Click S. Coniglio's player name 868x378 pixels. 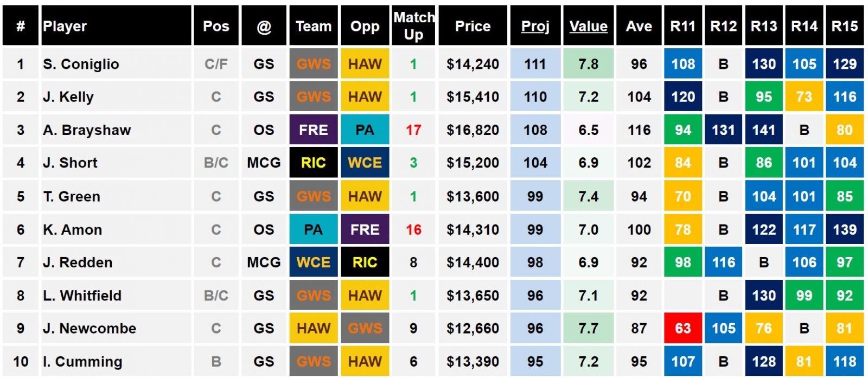(x=81, y=64)
